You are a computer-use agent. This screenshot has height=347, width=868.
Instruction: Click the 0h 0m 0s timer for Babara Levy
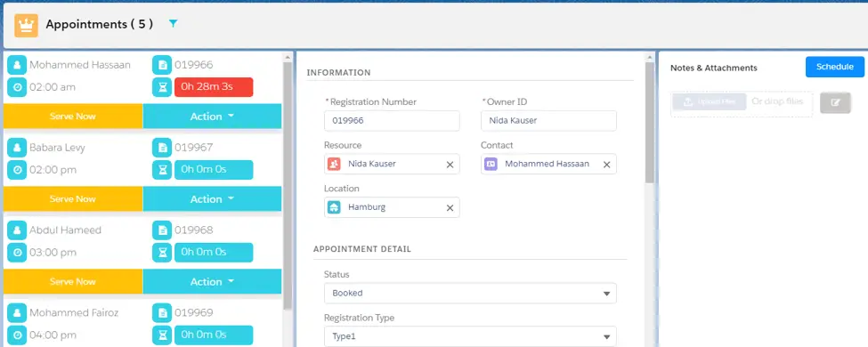click(214, 170)
